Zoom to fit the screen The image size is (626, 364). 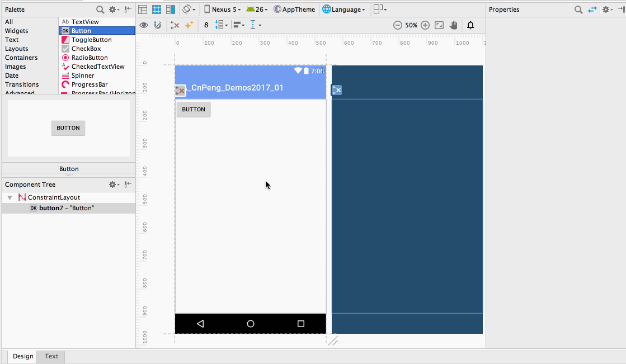click(x=439, y=25)
